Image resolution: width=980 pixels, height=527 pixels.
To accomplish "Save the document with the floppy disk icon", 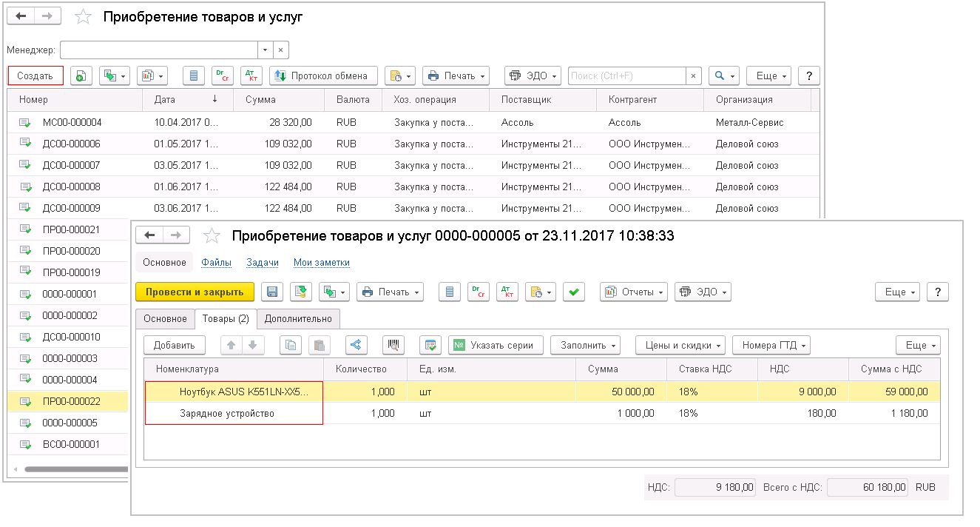I will tap(272, 292).
